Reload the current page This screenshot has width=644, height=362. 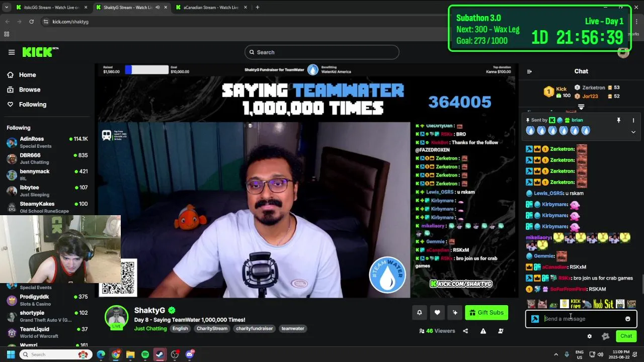click(31, 22)
